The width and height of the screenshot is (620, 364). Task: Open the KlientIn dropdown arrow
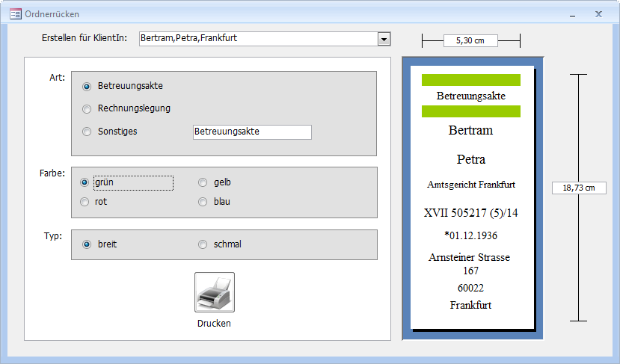(x=384, y=39)
